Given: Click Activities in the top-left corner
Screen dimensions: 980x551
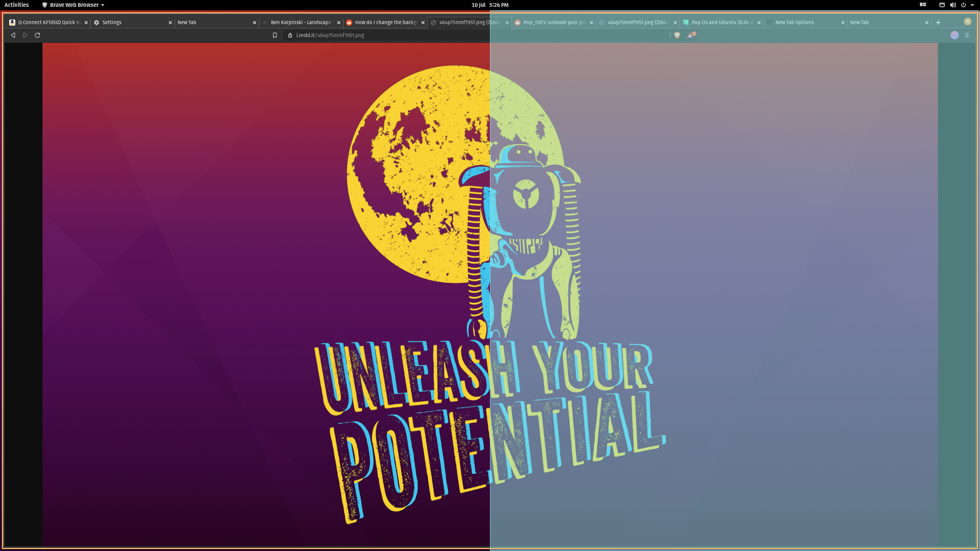Looking at the screenshot, I should coord(16,5).
